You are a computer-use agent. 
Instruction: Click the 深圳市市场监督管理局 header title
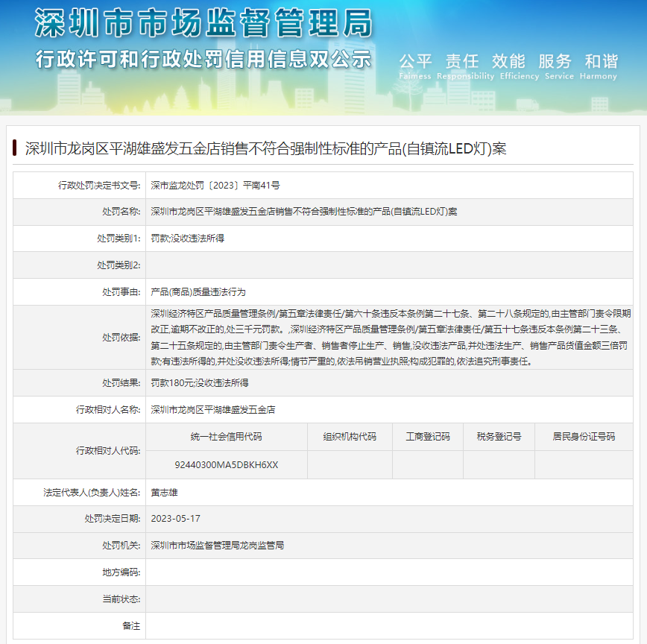[203, 24]
